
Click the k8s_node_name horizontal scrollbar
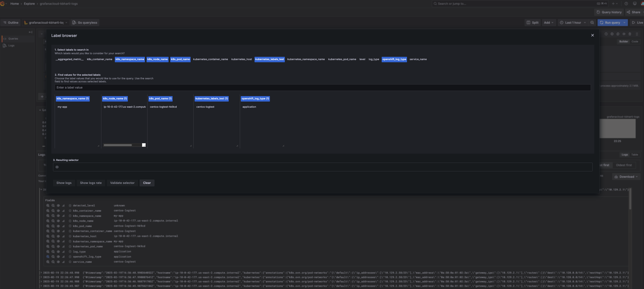[117, 145]
